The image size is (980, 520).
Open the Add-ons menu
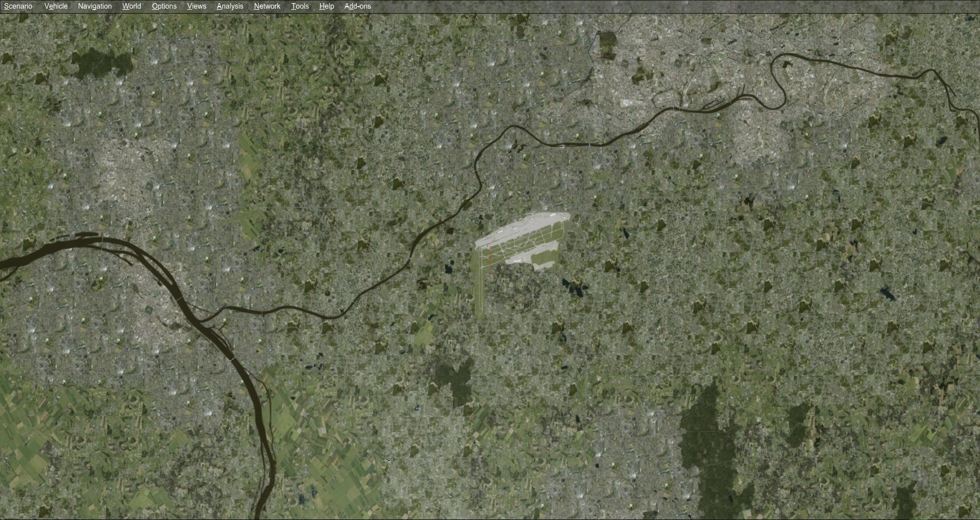coord(357,6)
